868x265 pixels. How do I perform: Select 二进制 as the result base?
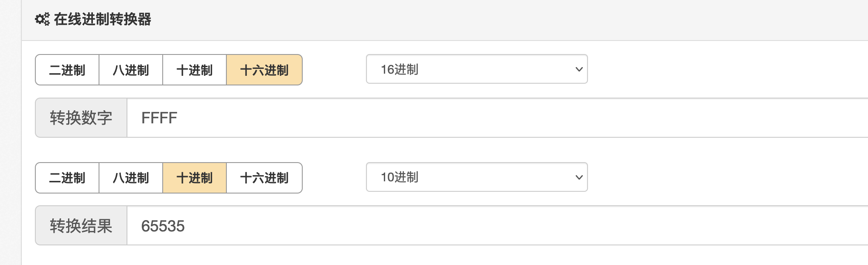(67, 178)
